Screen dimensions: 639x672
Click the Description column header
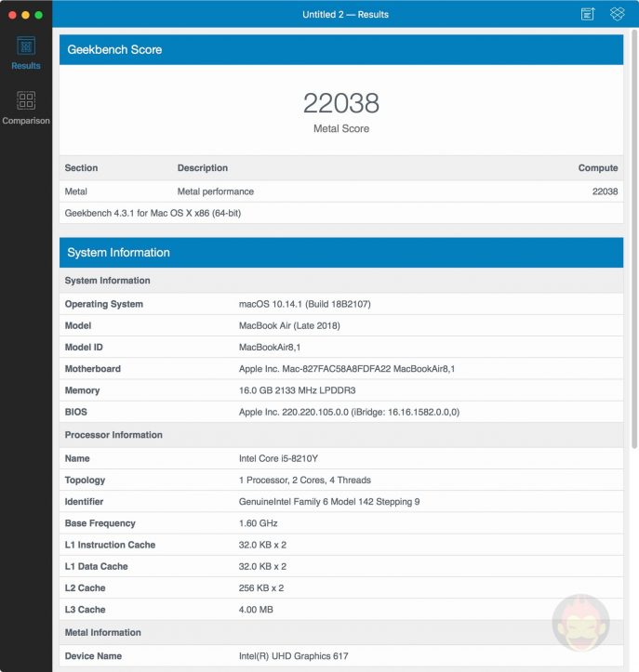[203, 168]
